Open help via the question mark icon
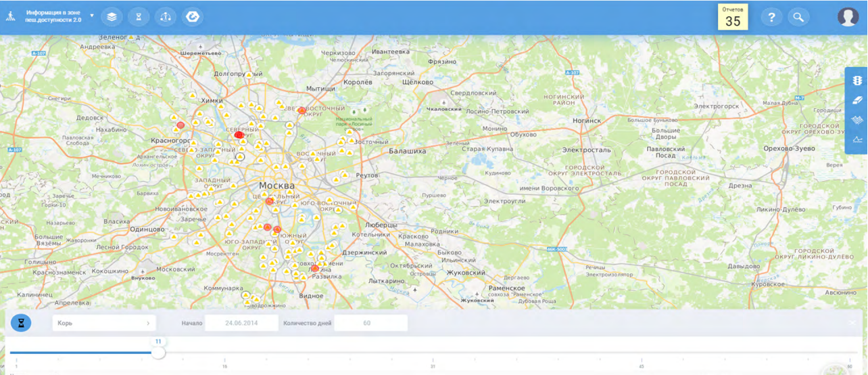 (771, 17)
